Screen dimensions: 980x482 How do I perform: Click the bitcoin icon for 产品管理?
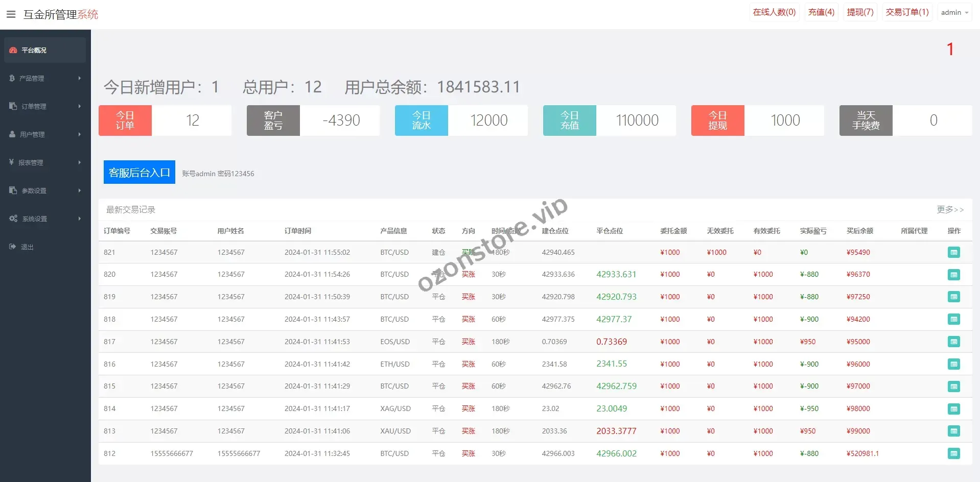pyautogui.click(x=12, y=78)
